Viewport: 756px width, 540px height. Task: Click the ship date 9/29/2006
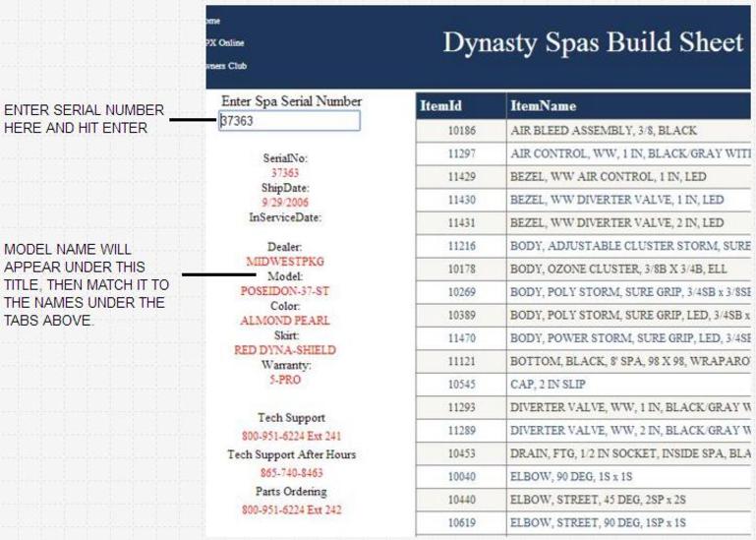[285, 203]
